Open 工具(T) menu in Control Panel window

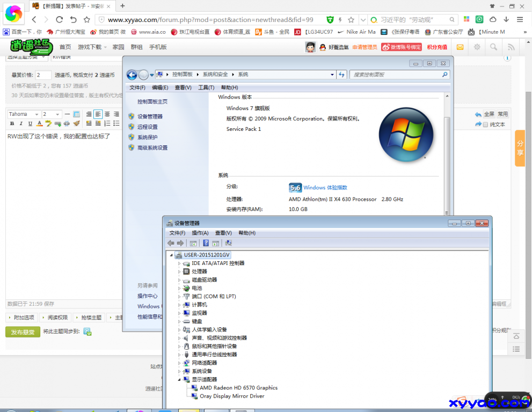coord(206,87)
